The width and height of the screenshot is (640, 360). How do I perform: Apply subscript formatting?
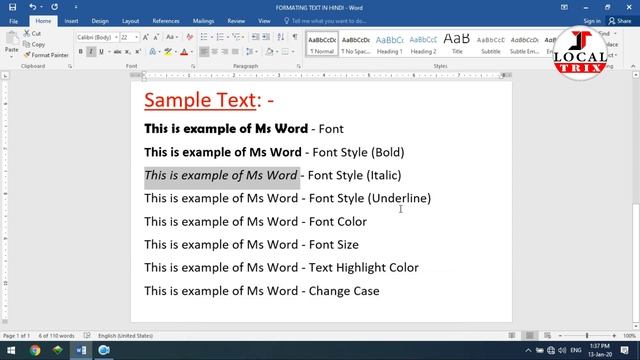pos(128,52)
